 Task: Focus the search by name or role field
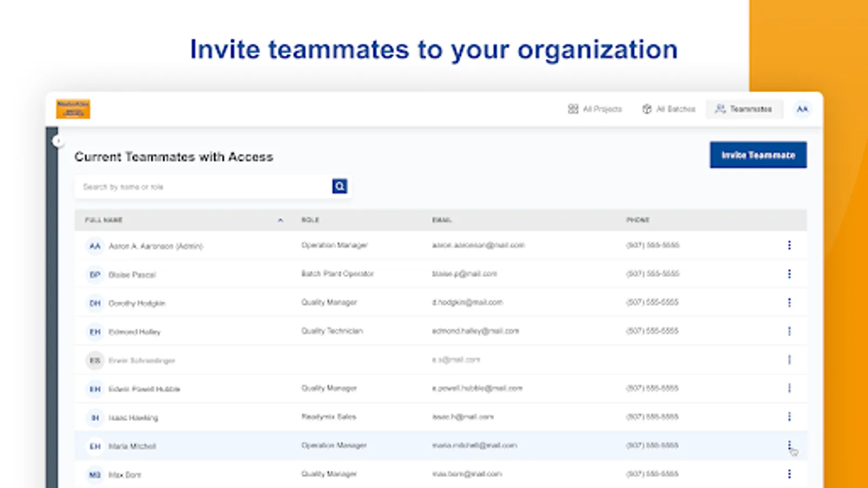[203, 187]
